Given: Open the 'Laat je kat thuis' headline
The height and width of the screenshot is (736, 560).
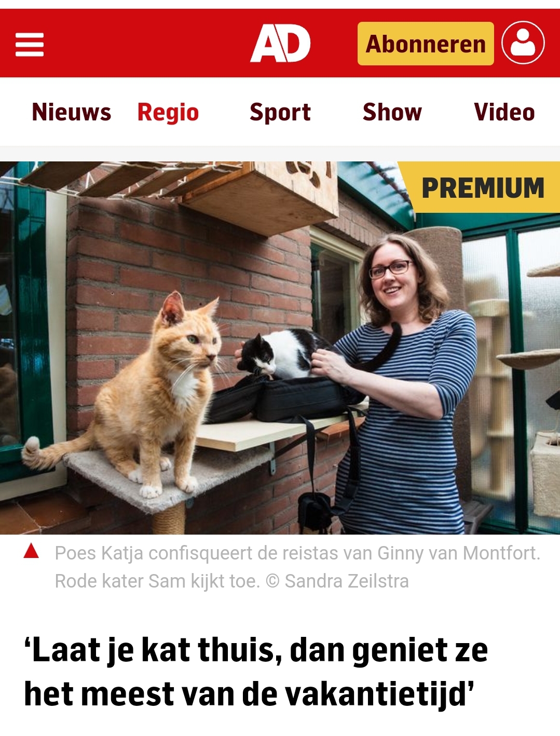Looking at the screenshot, I should point(257,672).
